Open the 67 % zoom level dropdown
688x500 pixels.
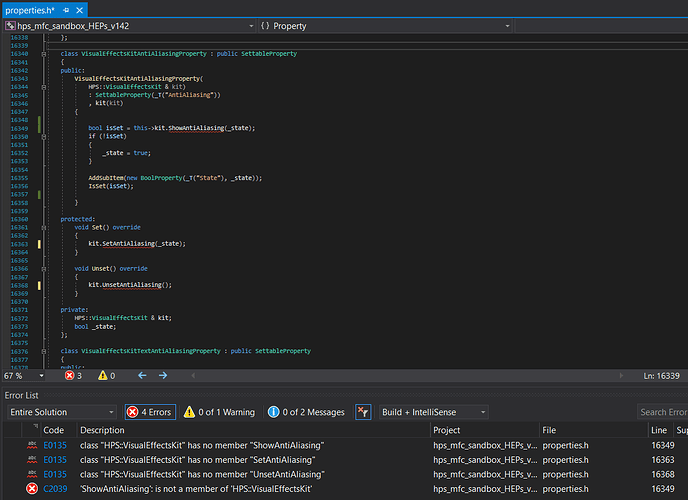click(x=41, y=376)
